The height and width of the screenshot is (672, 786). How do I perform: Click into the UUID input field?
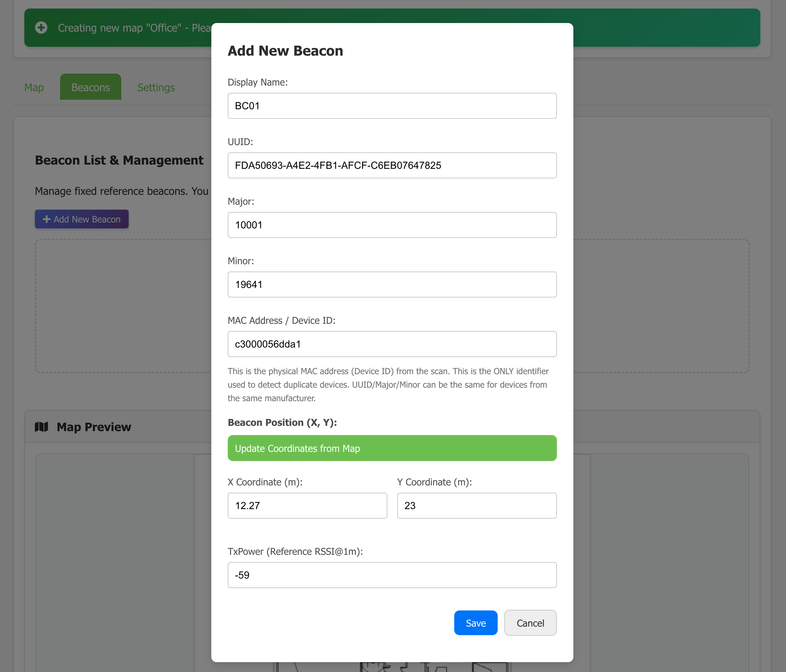[x=391, y=165]
